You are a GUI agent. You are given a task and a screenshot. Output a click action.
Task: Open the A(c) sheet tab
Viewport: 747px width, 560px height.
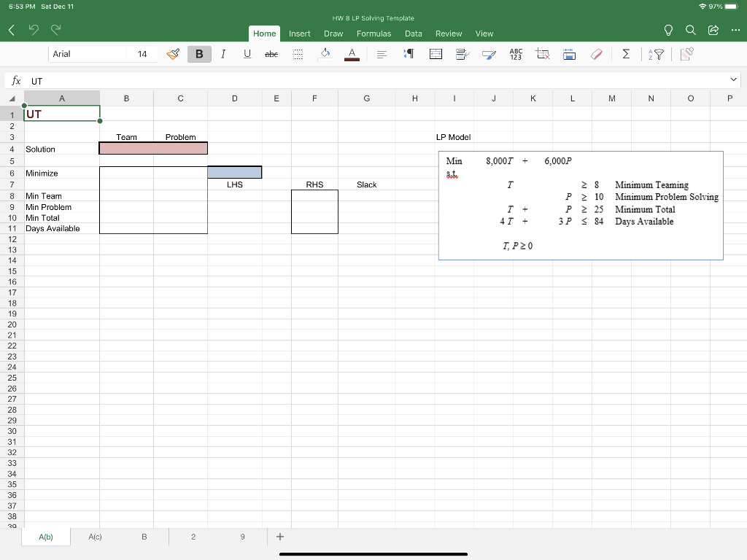95,537
